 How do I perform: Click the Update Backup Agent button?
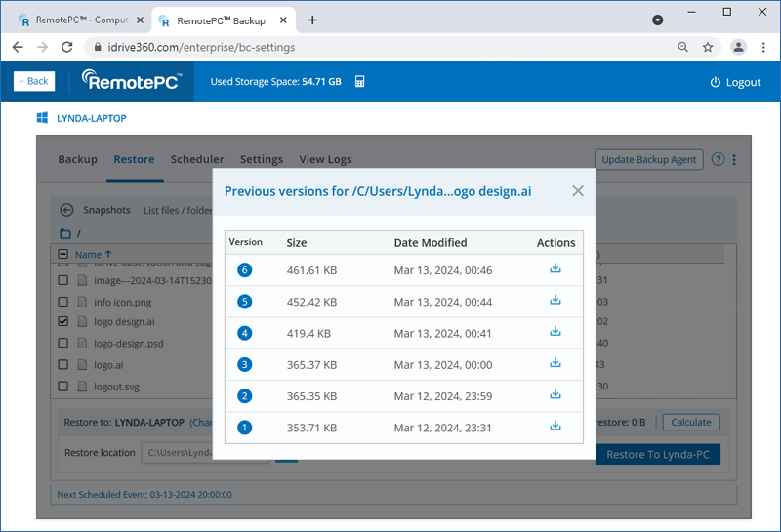click(648, 160)
